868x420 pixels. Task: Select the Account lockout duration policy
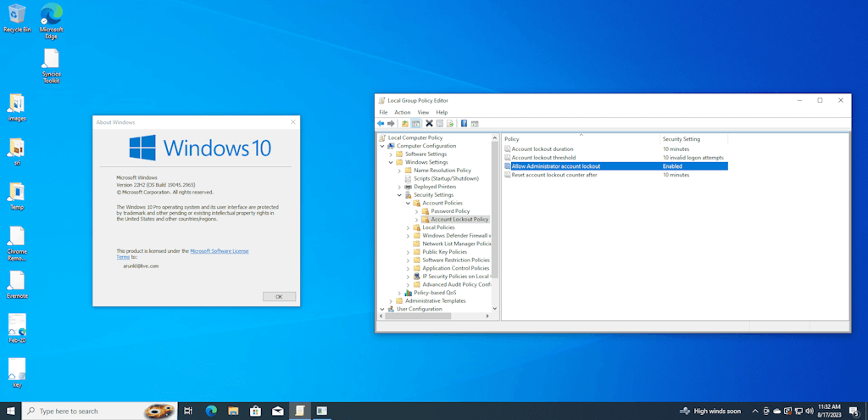point(542,149)
